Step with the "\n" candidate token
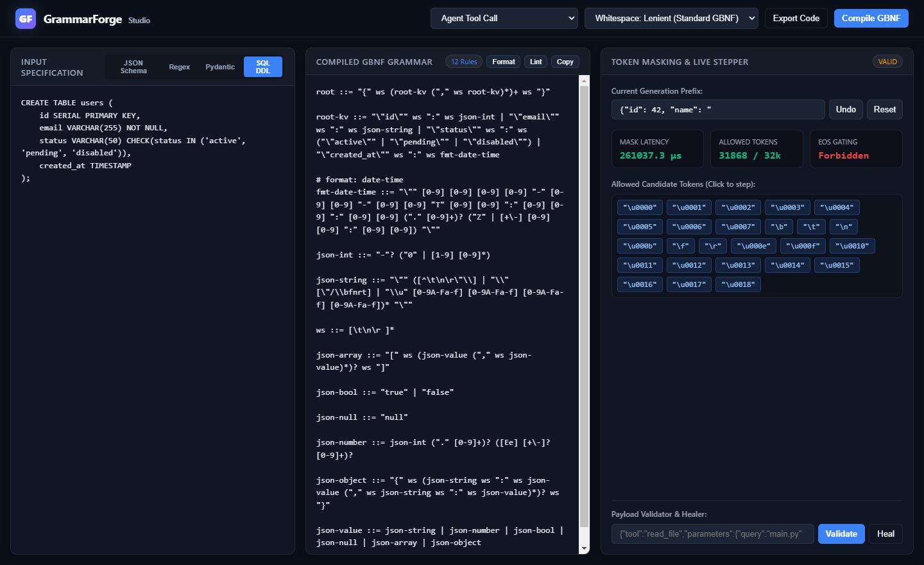The image size is (924, 565). (x=844, y=227)
